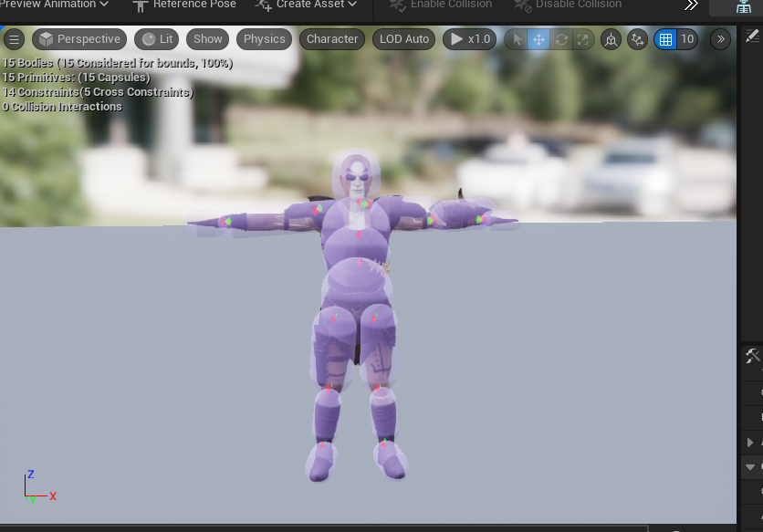Expand the viewport toolbar overflow chevron
Image resolution: width=763 pixels, height=532 pixels.
pyautogui.click(x=721, y=39)
